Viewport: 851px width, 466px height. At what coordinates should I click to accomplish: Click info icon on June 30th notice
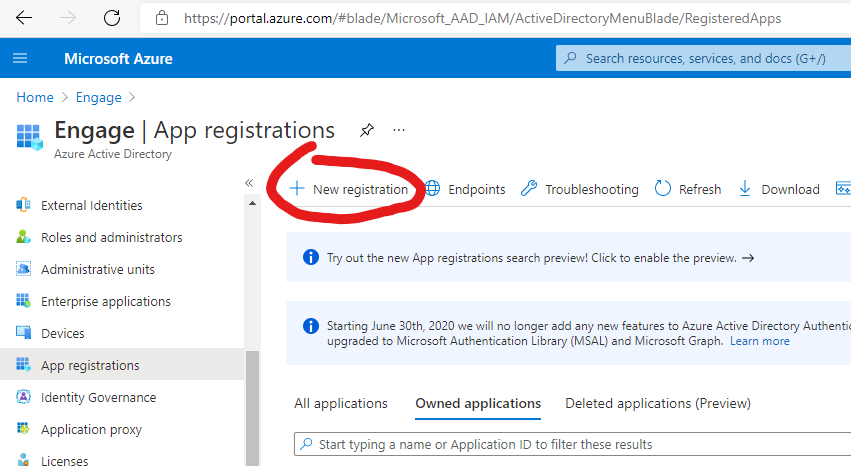tap(310, 326)
